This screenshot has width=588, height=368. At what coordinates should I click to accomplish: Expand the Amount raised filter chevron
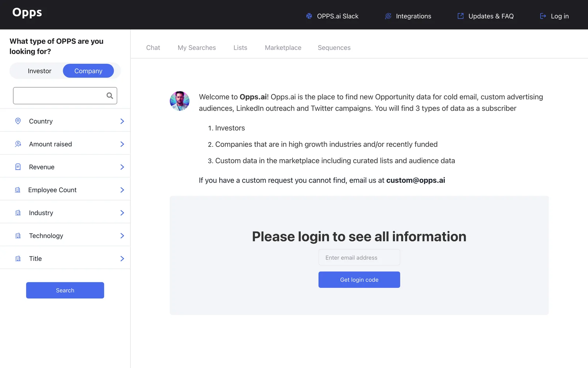pos(122,144)
